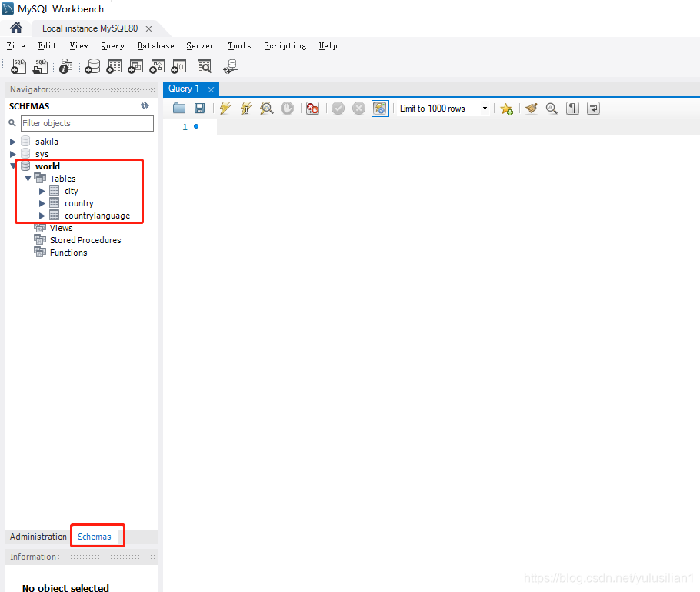
Task: Collapse the world schema
Action: (x=12, y=166)
